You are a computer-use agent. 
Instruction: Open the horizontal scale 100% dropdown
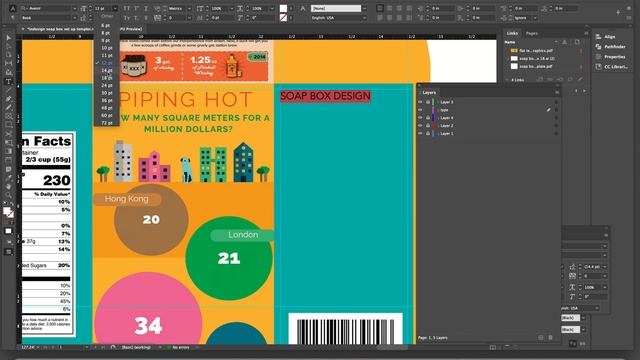(x=272, y=9)
